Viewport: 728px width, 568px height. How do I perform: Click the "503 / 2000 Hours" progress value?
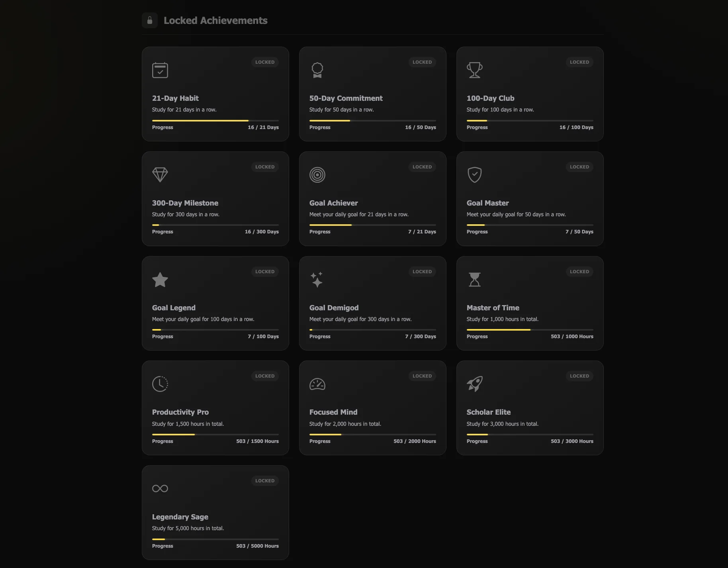415,441
